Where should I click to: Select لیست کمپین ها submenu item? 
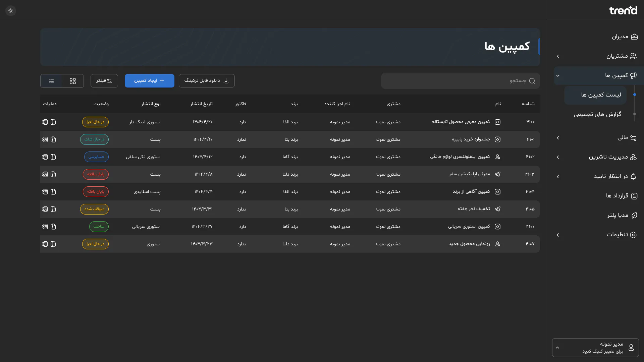click(595, 95)
